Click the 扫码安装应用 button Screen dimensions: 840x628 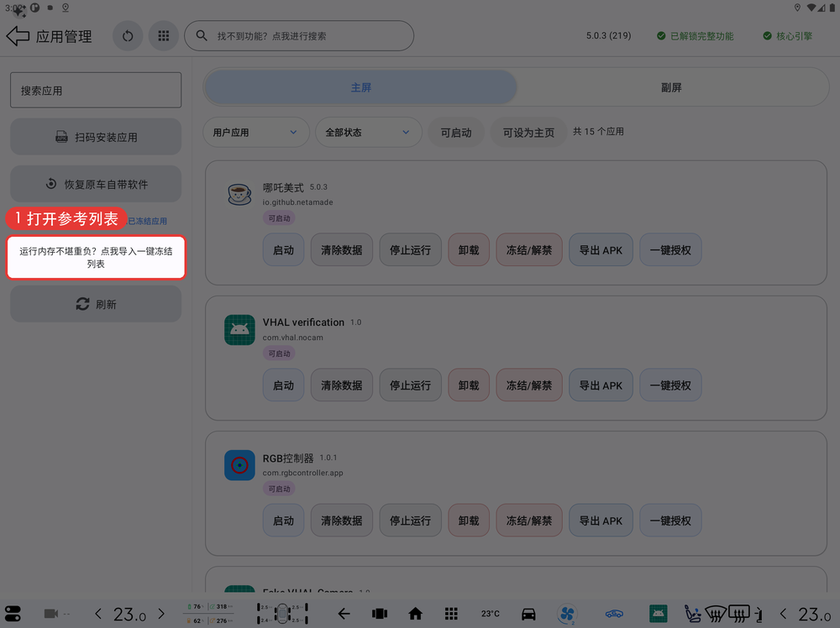click(x=96, y=137)
